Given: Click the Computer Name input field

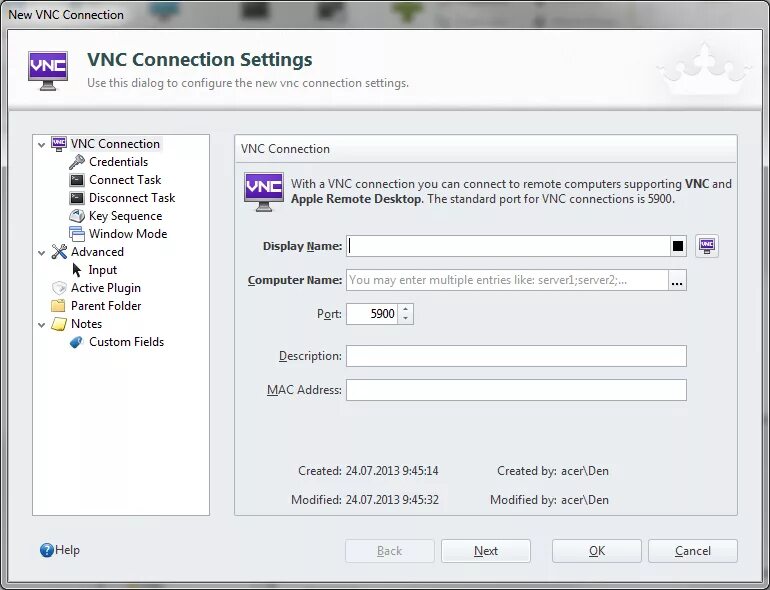Looking at the screenshot, I should click(x=507, y=280).
